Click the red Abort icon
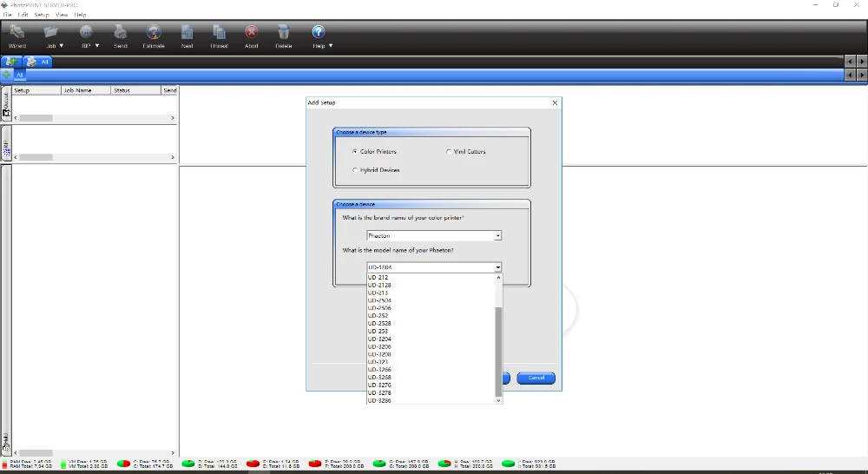The height and width of the screenshot is (474, 868). [252, 32]
